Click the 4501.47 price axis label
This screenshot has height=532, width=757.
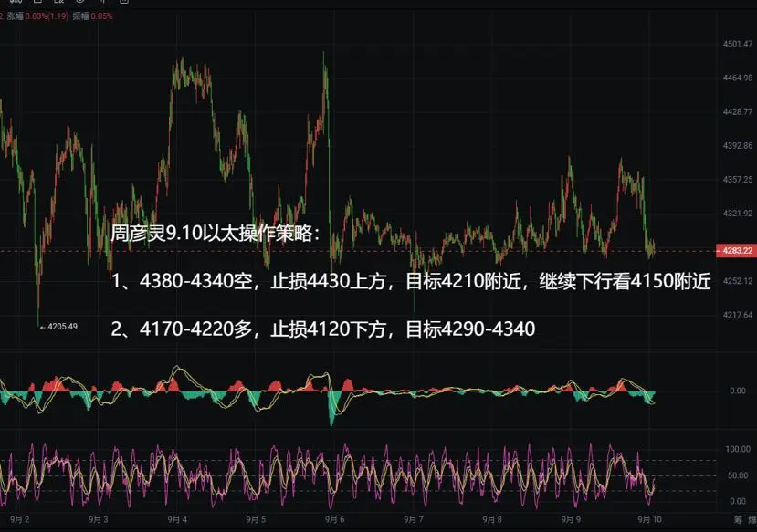click(x=738, y=44)
